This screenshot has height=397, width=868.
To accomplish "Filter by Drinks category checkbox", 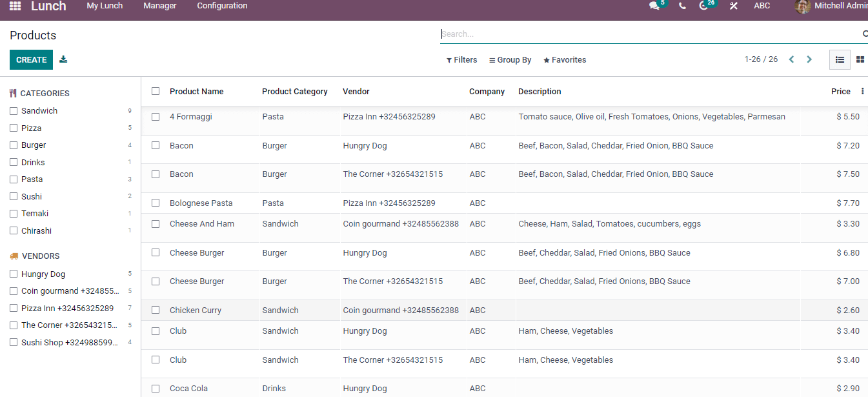I will (x=14, y=162).
